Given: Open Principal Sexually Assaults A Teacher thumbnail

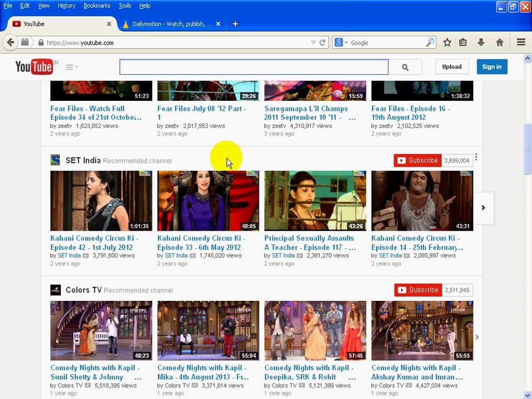Looking at the screenshot, I should [315, 201].
